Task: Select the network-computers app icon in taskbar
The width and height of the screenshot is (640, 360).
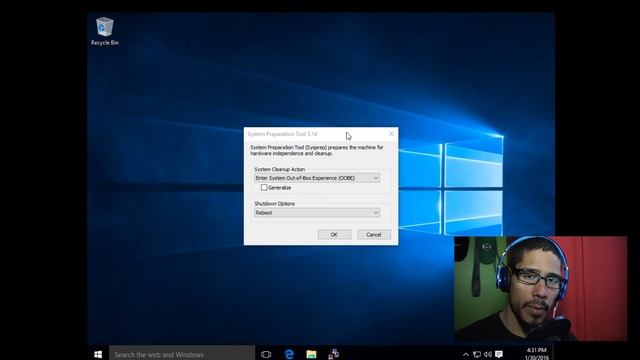Action: pyautogui.click(x=333, y=354)
